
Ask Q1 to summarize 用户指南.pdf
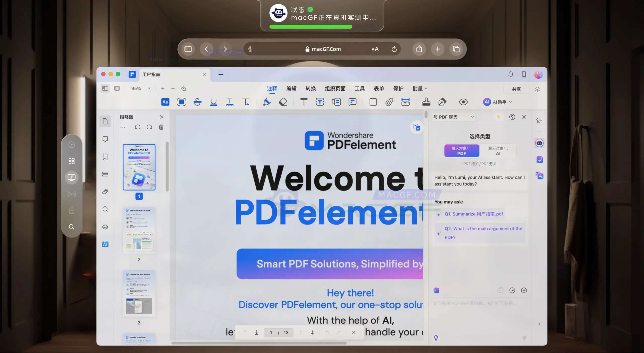pos(473,214)
